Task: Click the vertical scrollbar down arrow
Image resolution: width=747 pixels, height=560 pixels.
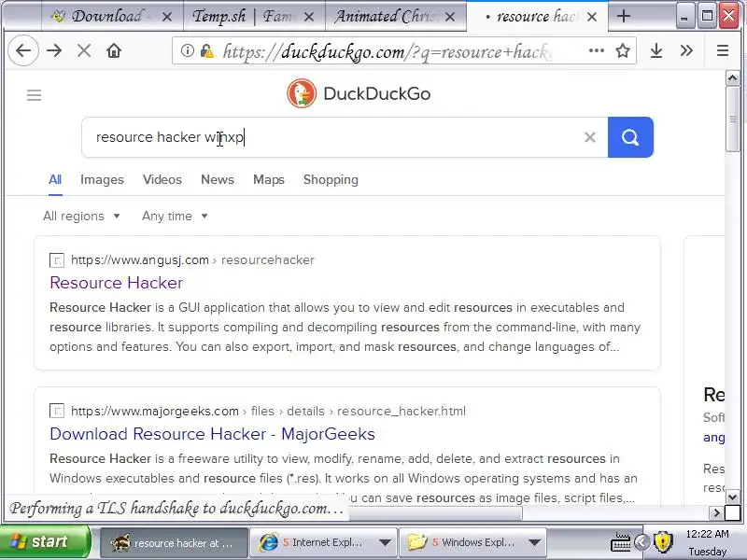Action: (733, 497)
